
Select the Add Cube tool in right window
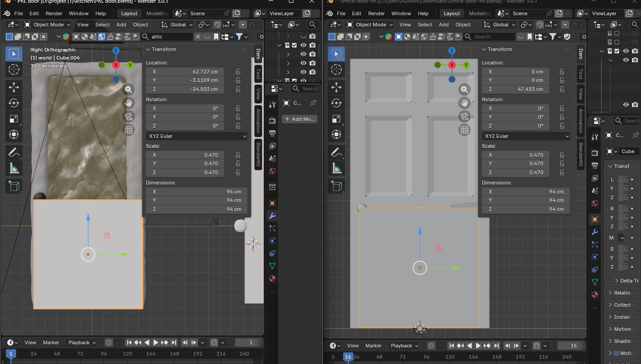[336, 186]
